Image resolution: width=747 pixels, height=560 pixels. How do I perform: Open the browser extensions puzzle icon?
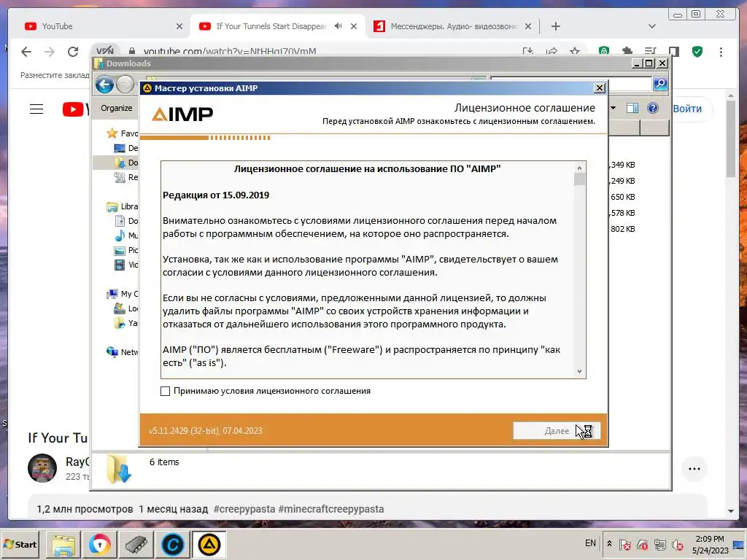point(627,51)
